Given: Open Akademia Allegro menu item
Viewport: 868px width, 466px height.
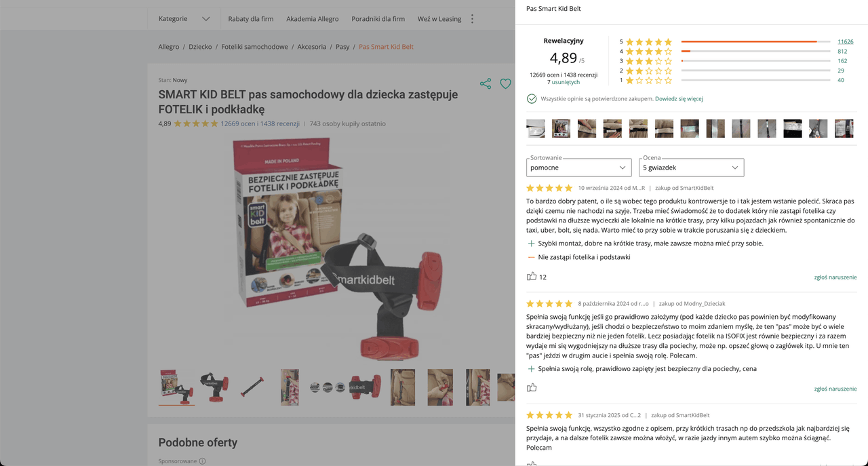Looking at the screenshot, I should [313, 19].
